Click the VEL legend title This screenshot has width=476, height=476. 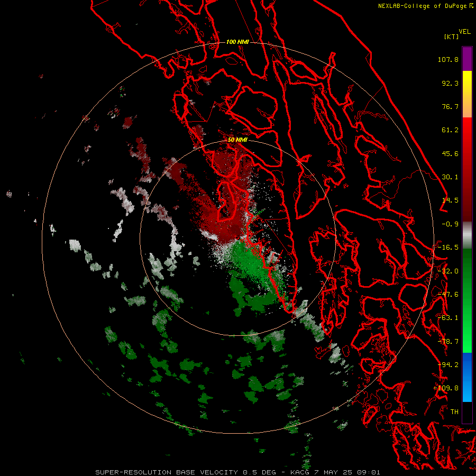465,32
